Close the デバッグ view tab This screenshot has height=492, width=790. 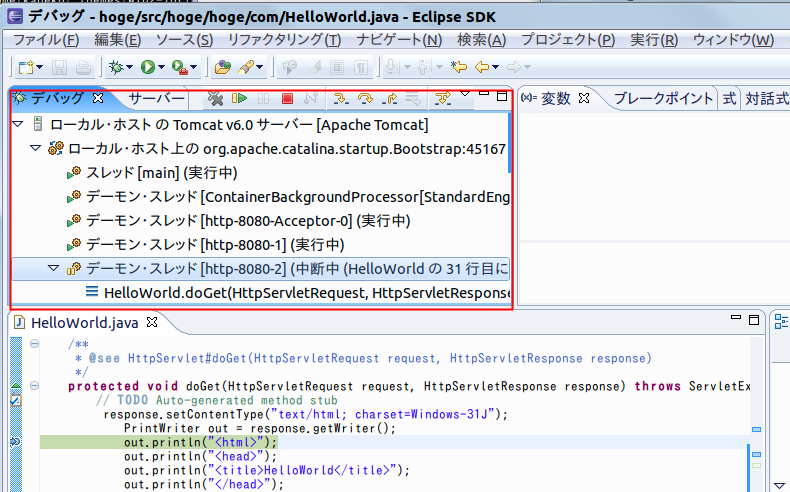click(98, 98)
